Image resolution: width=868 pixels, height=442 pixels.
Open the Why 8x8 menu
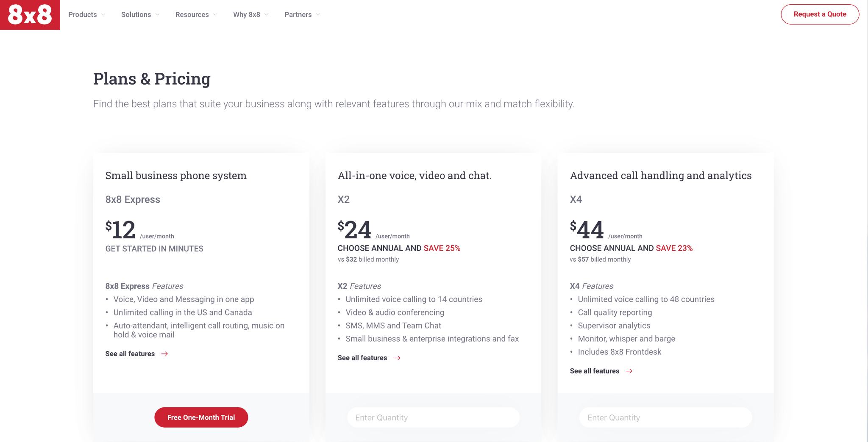[x=251, y=14]
